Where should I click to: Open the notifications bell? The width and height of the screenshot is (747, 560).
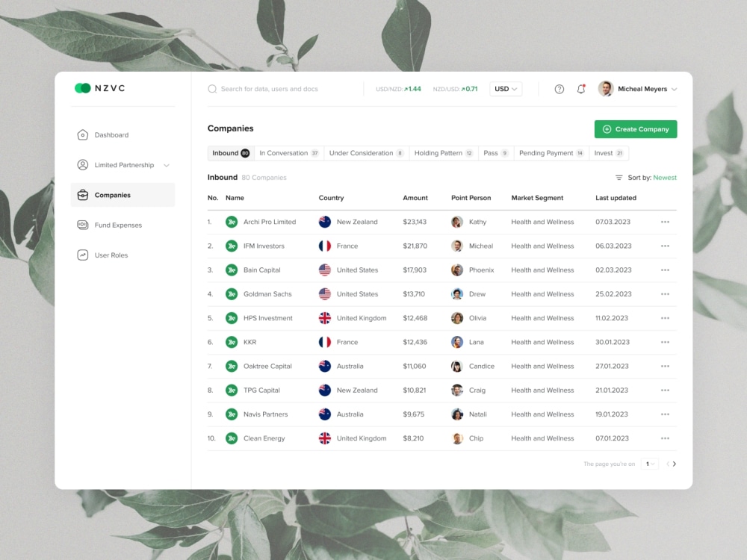[580, 89]
